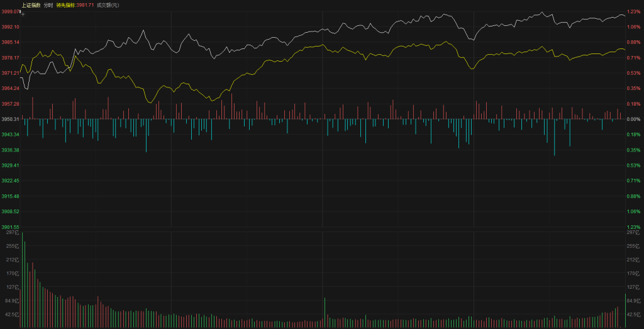The width and height of the screenshot is (644, 329).
Task: Click the white index line's opening low
Action: pos(26,89)
